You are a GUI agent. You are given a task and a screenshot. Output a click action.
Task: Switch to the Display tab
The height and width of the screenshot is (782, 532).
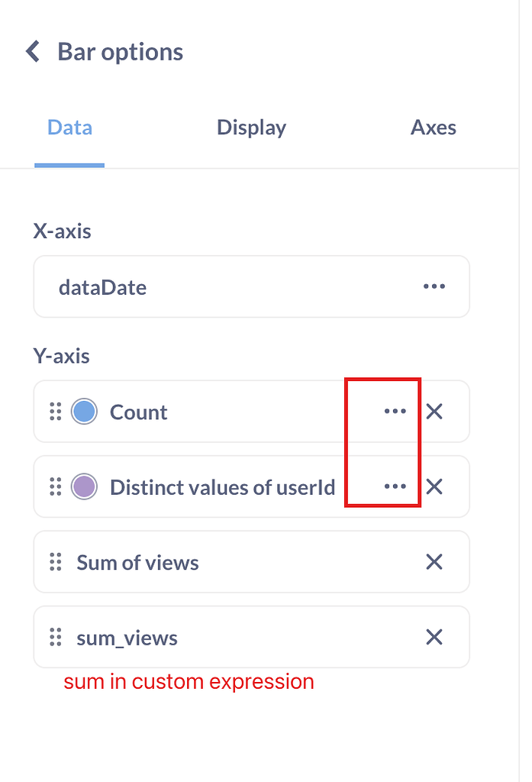click(x=252, y=128)
